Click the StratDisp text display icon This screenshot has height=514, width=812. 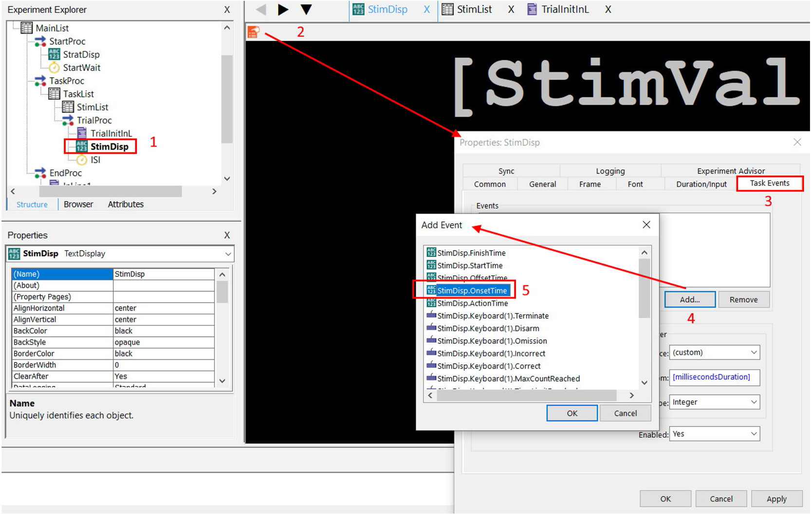pos(54,55)
